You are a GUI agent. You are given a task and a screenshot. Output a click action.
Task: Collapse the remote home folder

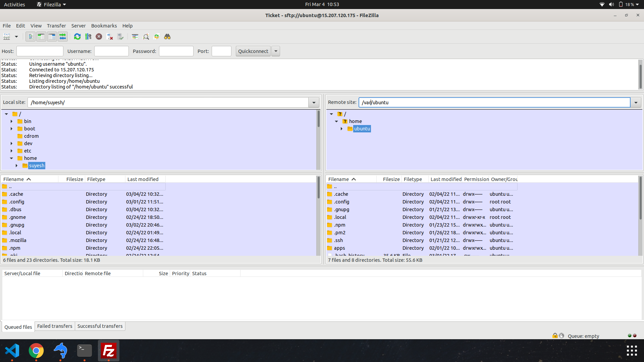(x=336, y=121)
